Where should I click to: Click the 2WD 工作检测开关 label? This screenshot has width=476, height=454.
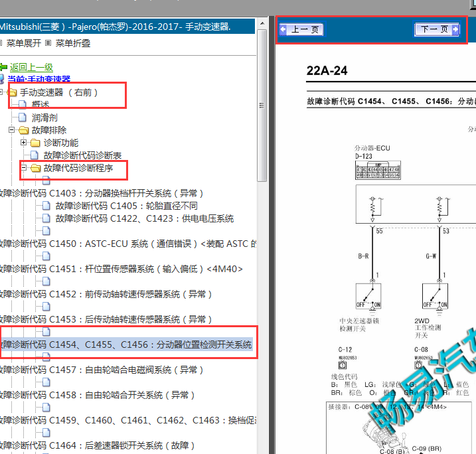point(428,328)
